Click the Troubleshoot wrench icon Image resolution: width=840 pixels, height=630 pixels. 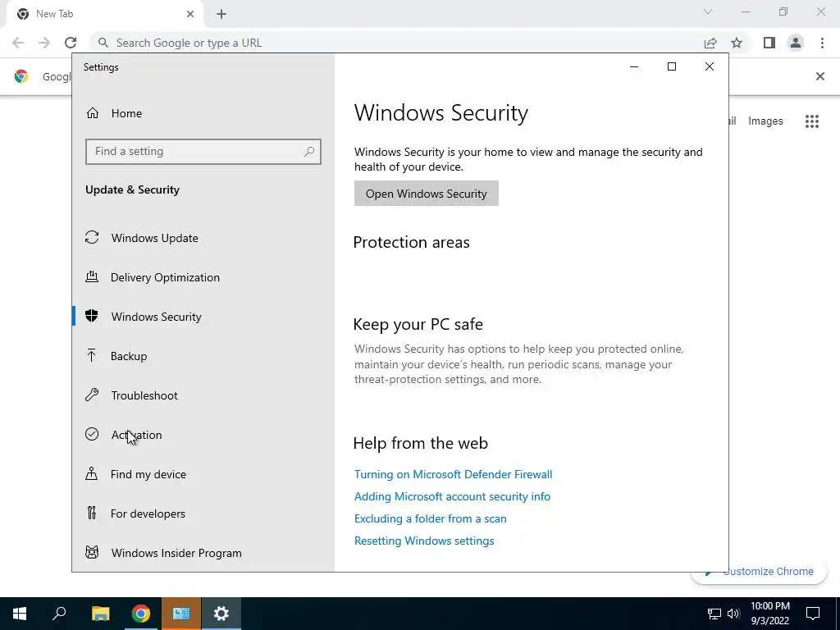coord(92,395)
